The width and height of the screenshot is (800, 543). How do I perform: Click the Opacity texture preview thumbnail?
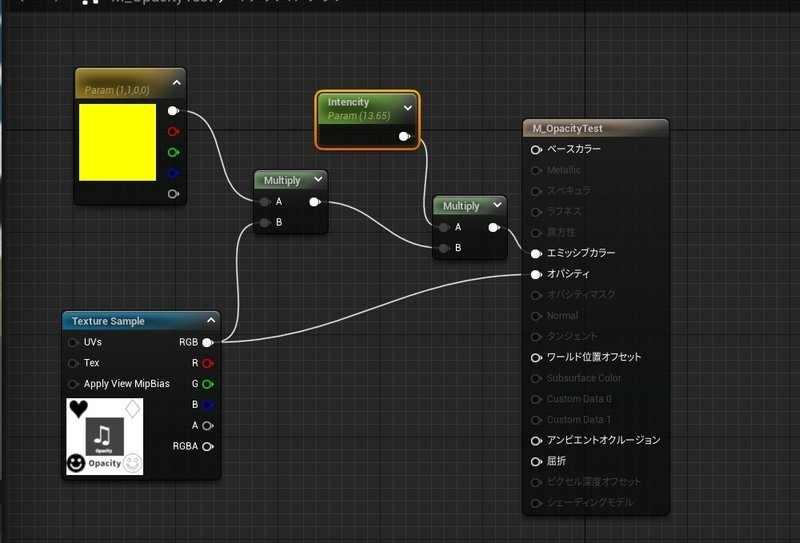105,436
